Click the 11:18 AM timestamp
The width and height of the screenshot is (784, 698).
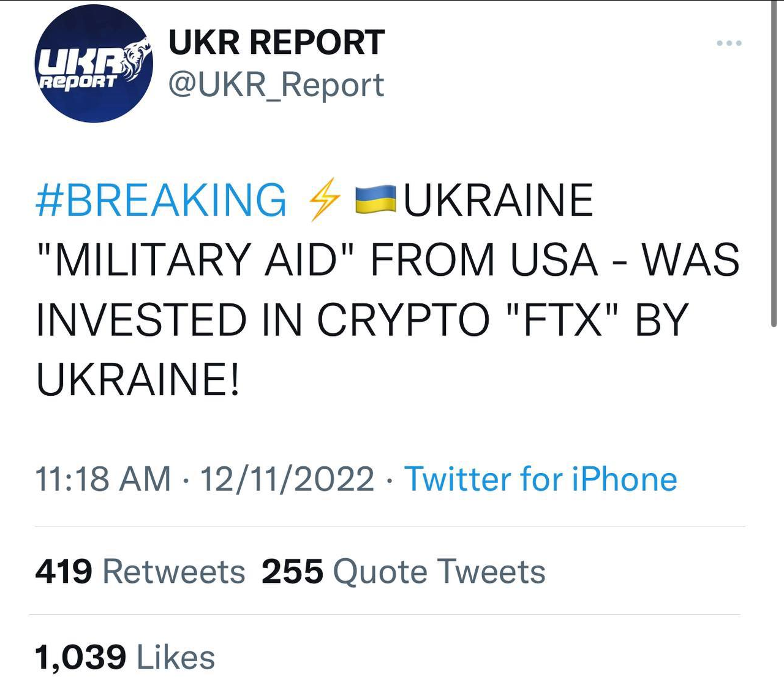(103, 479)
